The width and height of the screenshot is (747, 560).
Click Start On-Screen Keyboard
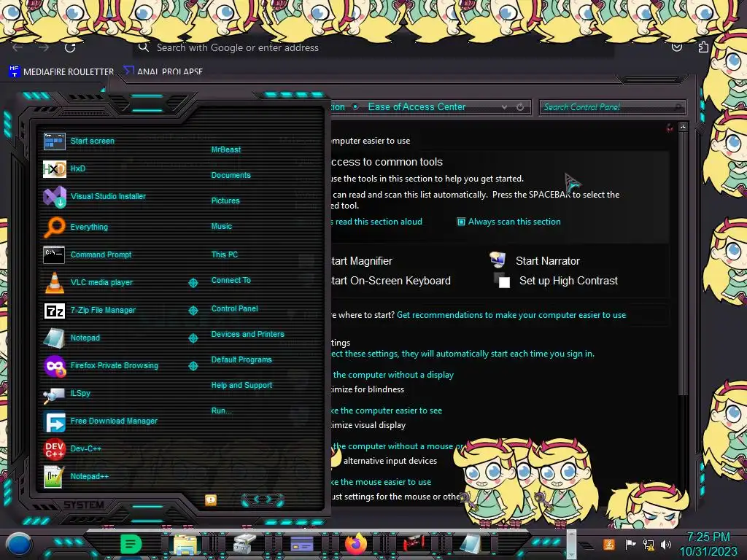(391, 281)
